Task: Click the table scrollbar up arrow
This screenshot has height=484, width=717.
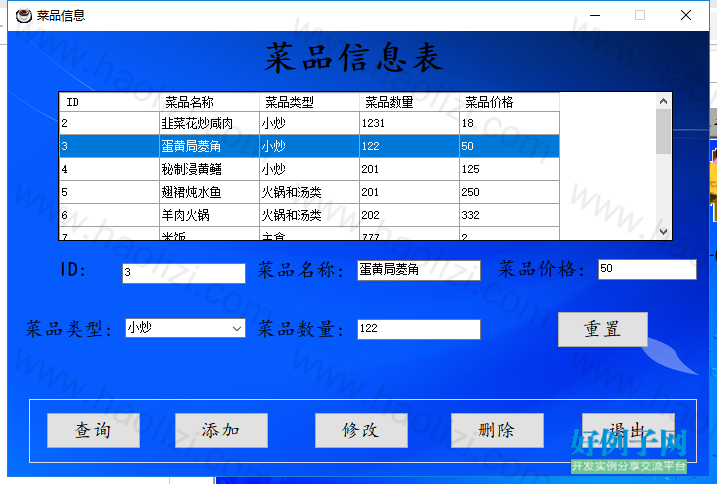Action: (663, 101)
